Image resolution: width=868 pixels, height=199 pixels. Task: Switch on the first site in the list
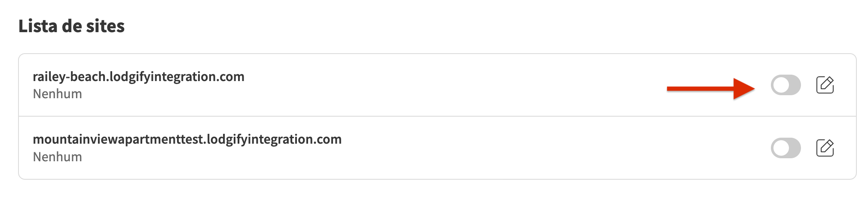[x=785, y=85]
